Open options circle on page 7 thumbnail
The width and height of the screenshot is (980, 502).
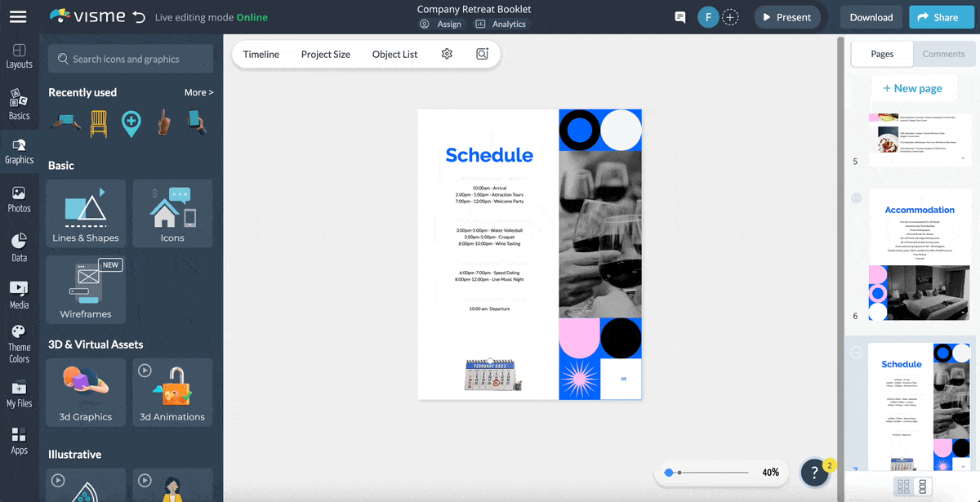click(x=857, y=352)
